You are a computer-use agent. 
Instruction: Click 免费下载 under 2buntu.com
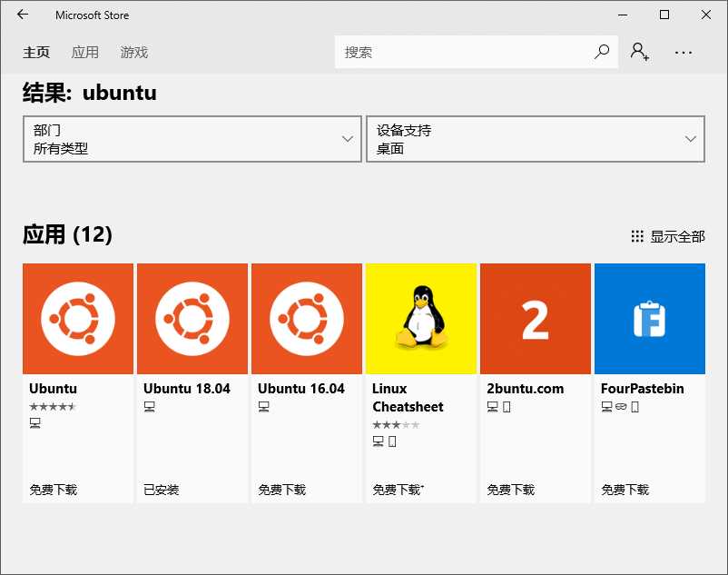coord(511,490)
